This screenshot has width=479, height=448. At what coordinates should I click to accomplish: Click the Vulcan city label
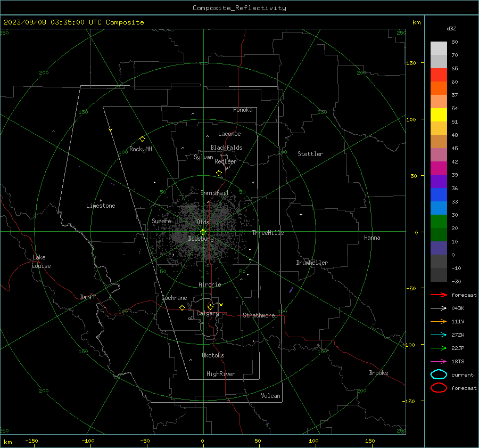click(x=271, y=396)
